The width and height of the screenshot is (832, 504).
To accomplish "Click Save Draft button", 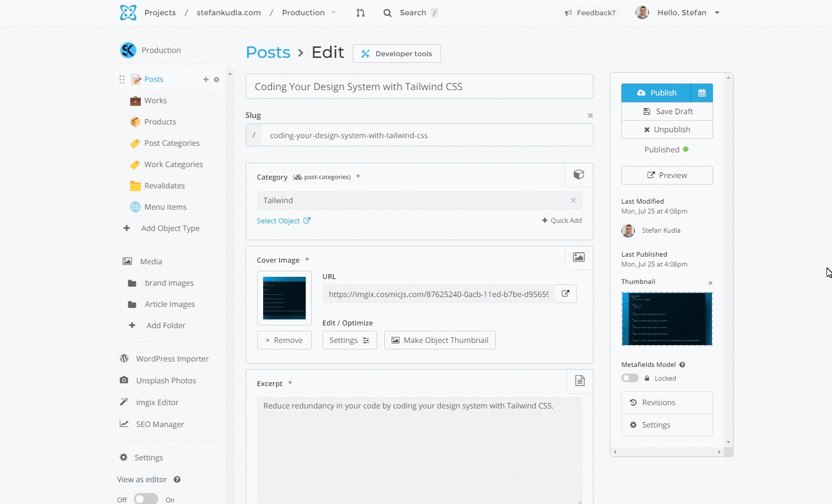I will tap(667, 111).
